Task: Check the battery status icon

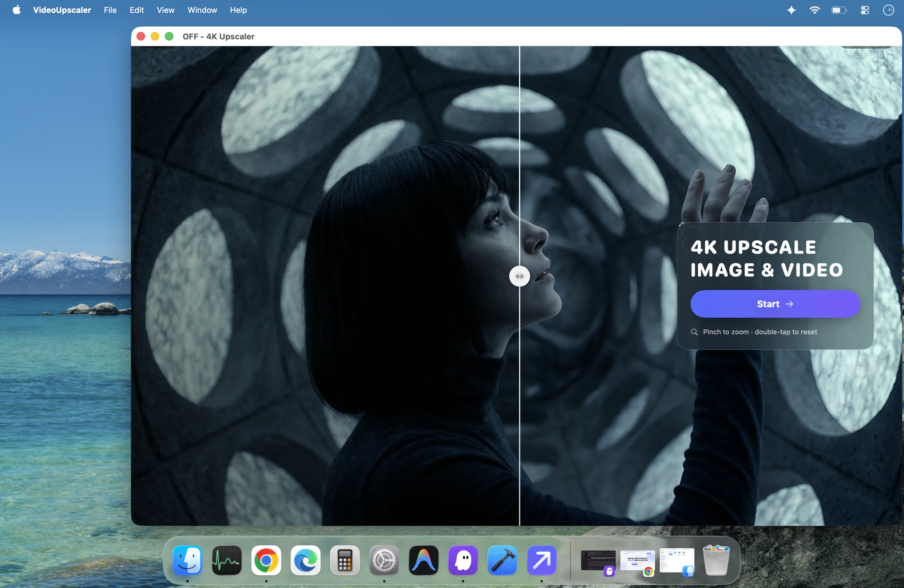Action: point(839,10)
